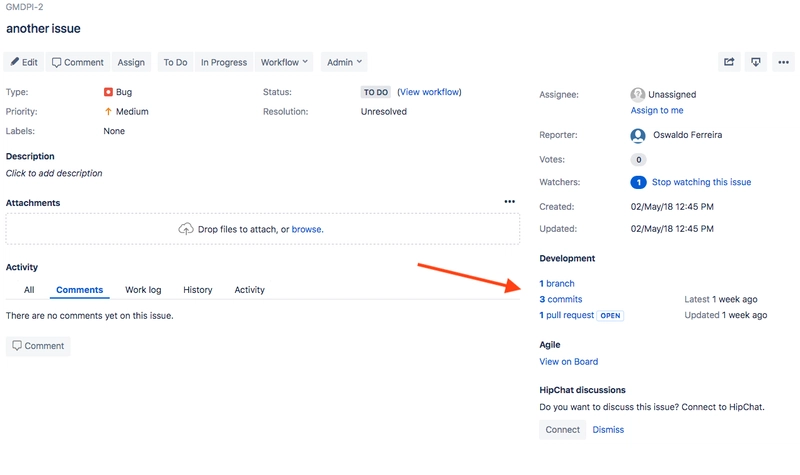Switch to the Work log tab
Image resolution: width=800 pixels, height=475 pixels.
pyautogui.click(x=143, y=290)
